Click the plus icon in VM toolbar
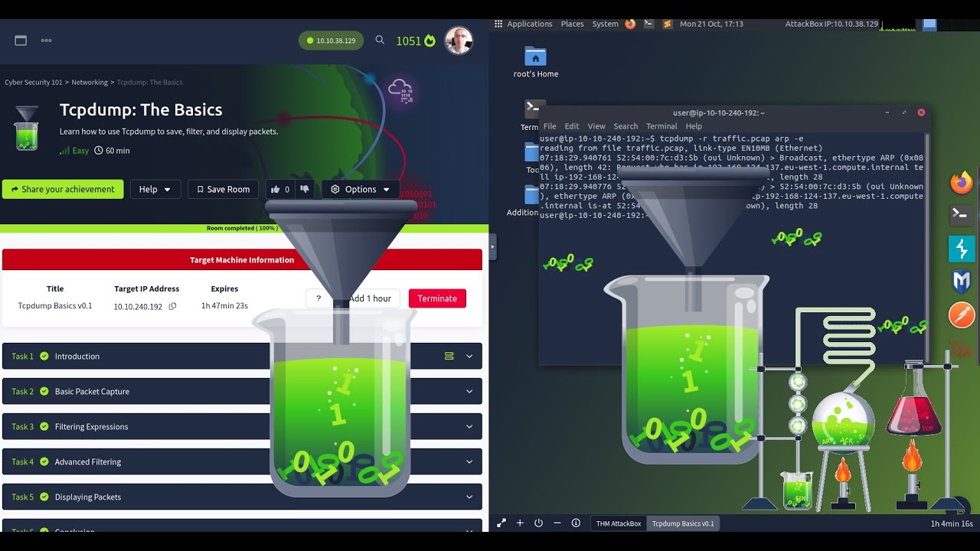The image size is (980, 551). tap(520, 523)
